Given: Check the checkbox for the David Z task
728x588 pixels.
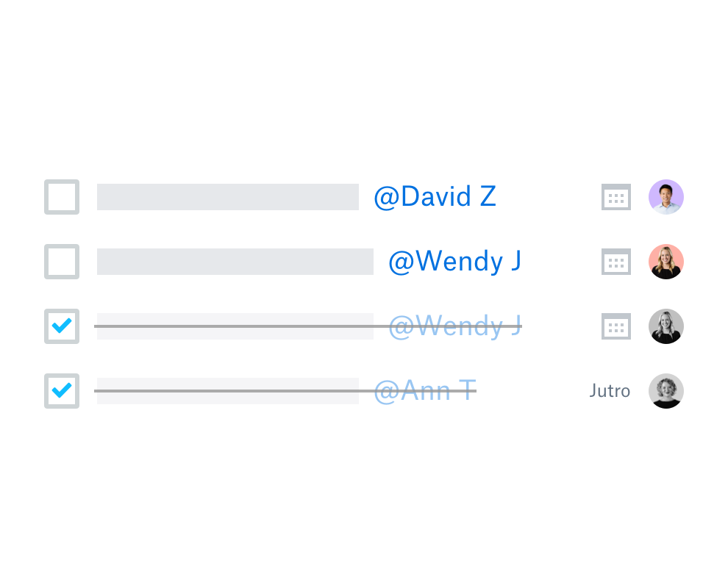Looking at the screenshot, I should point(62,197).
